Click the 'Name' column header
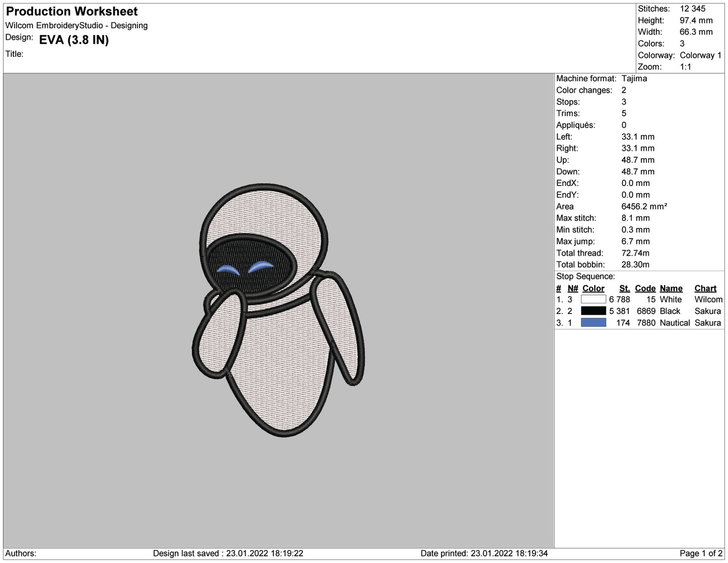The height and width of the screenshot is (563, 728). (671, 288)
